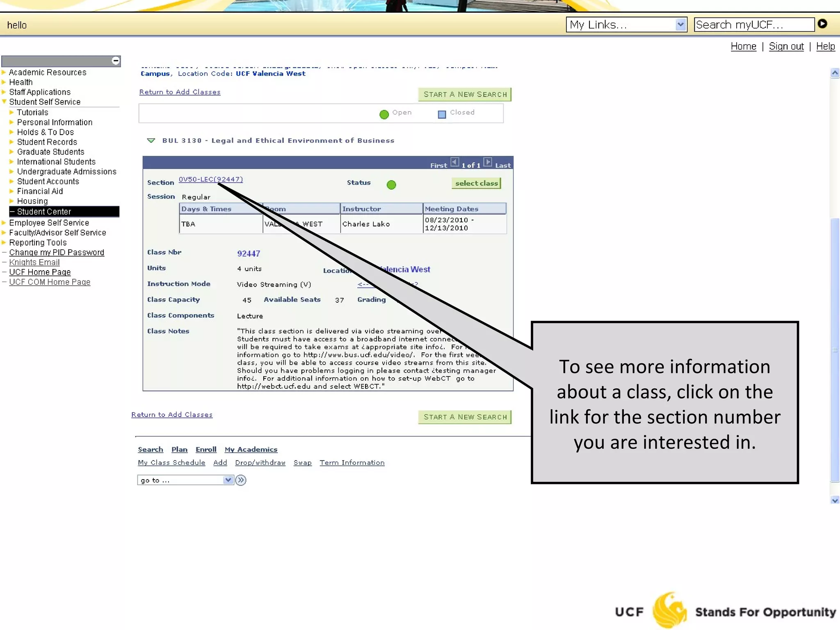Collapse the left navigation menu minus icon

coord(116,61)
